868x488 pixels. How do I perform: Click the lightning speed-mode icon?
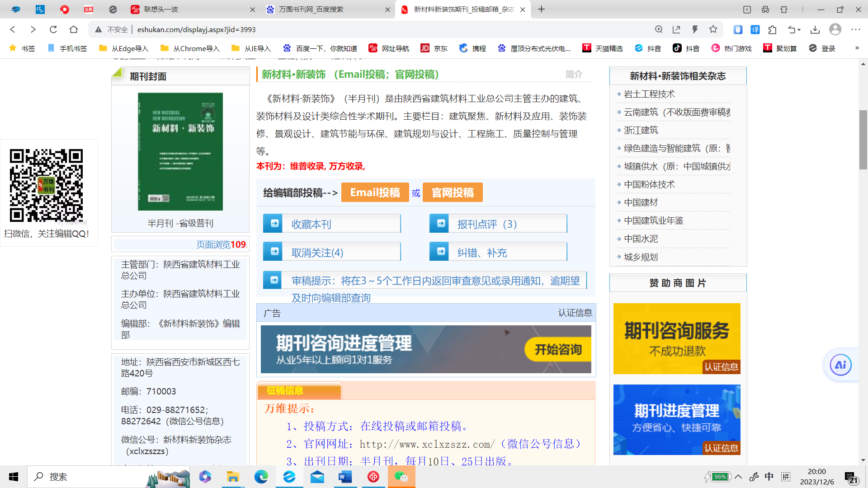695,29
